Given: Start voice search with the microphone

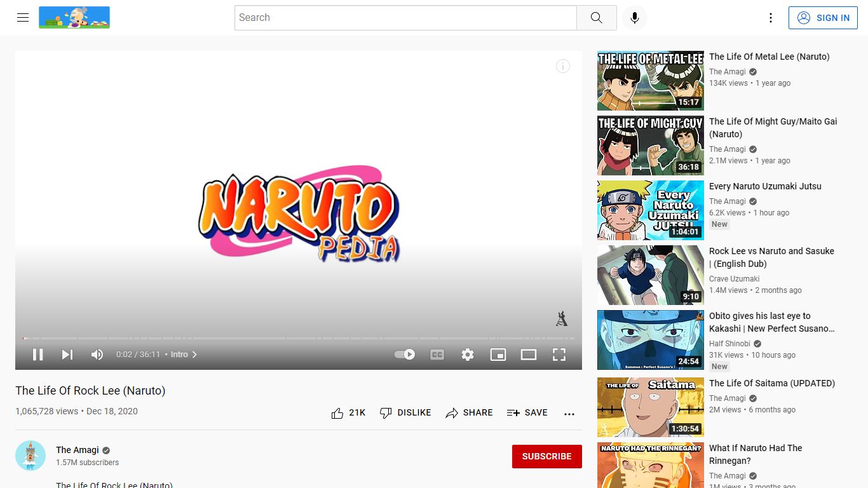Looking at the screenshot, I should coord(634,18).
